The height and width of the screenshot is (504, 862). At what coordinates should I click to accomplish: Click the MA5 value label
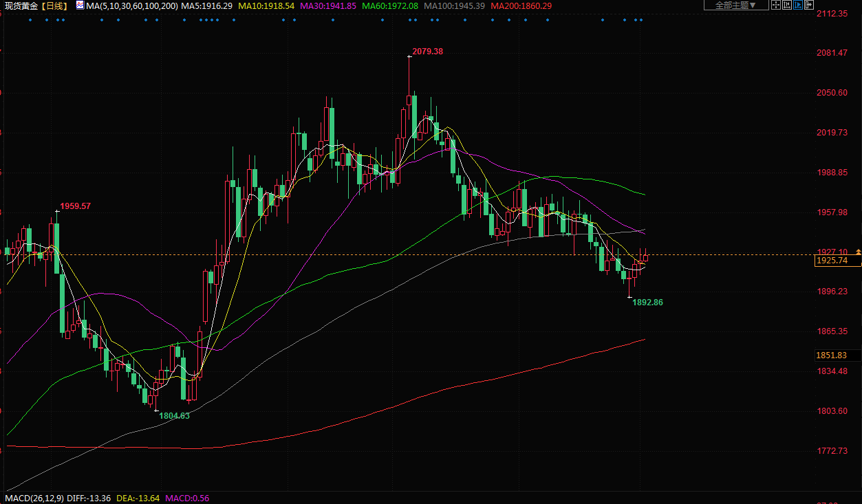tap(206, 6)
